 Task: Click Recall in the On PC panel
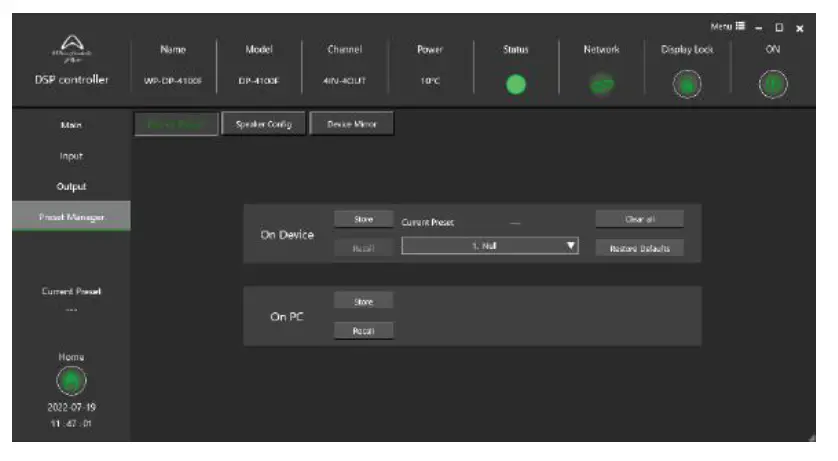pyautogui.click(x=363, y=331)
